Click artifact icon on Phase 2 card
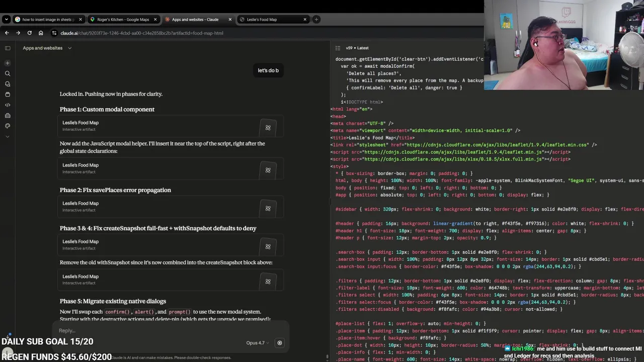Image resolution: width=644 pixels, height=362 pixels. pos(268,209)
